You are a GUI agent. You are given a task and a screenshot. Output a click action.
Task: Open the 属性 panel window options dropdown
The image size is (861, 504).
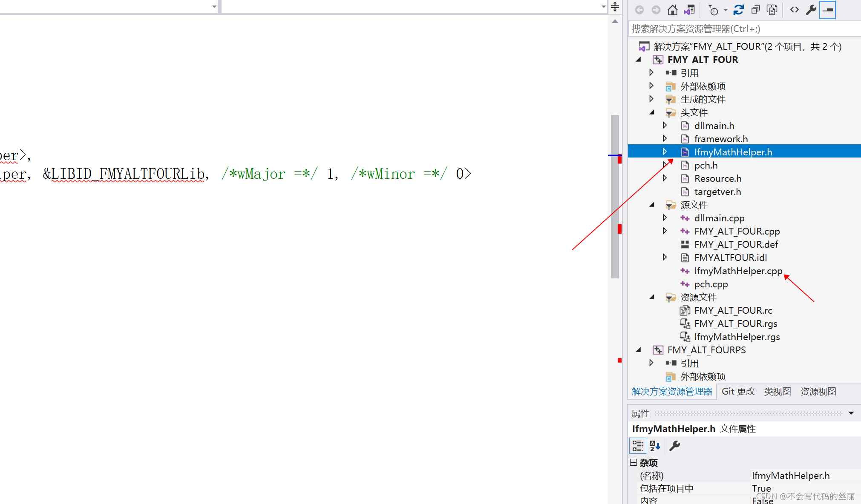pos(851,413)
